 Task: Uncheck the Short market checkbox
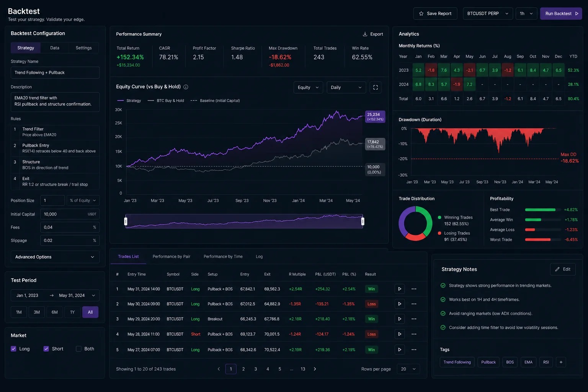(46, 349)
